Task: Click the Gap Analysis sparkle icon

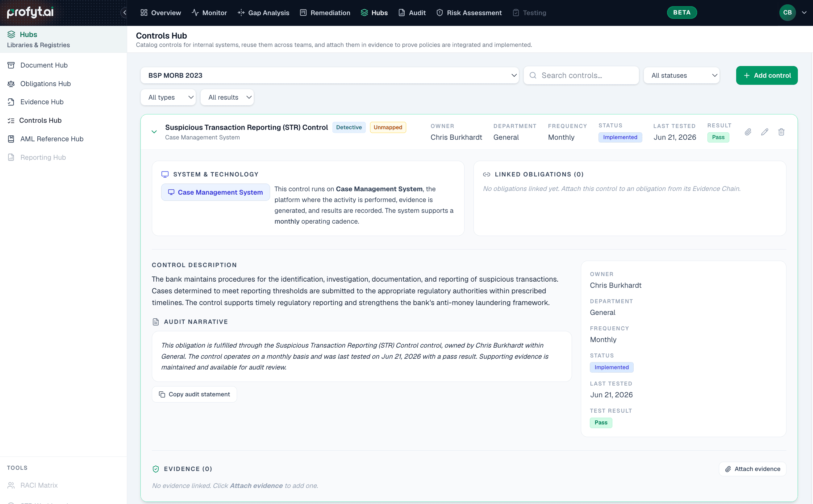Action: 241,13
